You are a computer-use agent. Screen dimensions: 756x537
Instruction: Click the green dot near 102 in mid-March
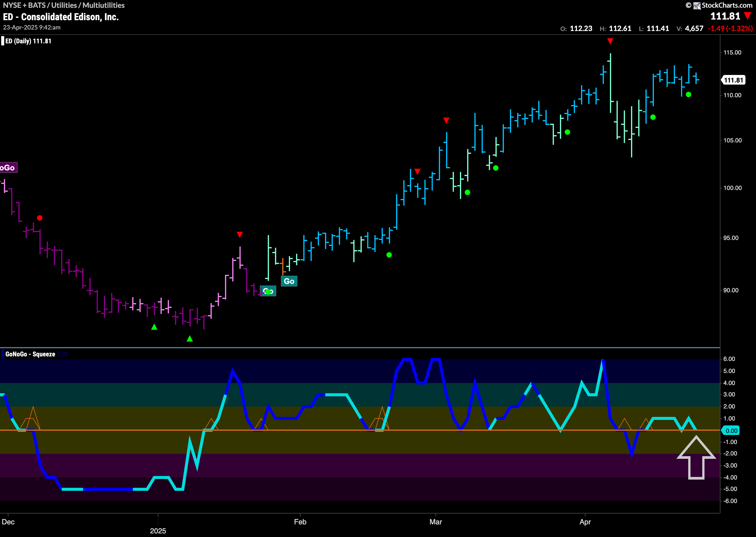[496, 168]
